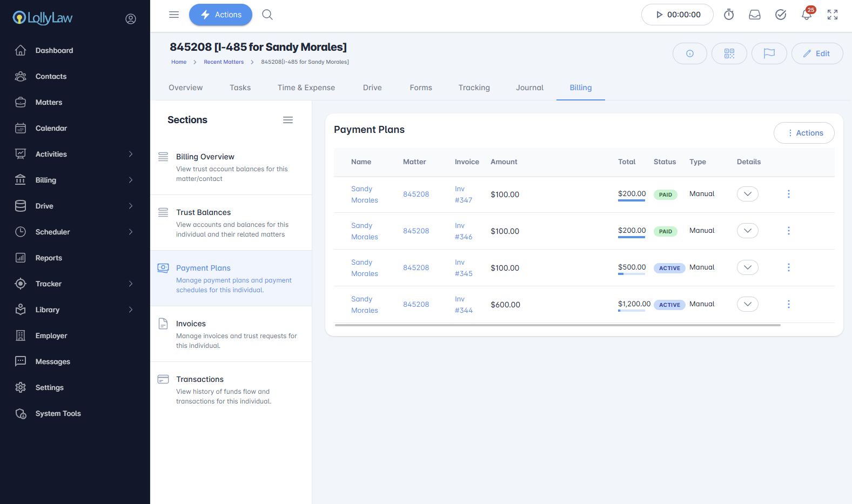Enter fullscreen mode using expand icon
Screen dimensions: 852x504
833,15
